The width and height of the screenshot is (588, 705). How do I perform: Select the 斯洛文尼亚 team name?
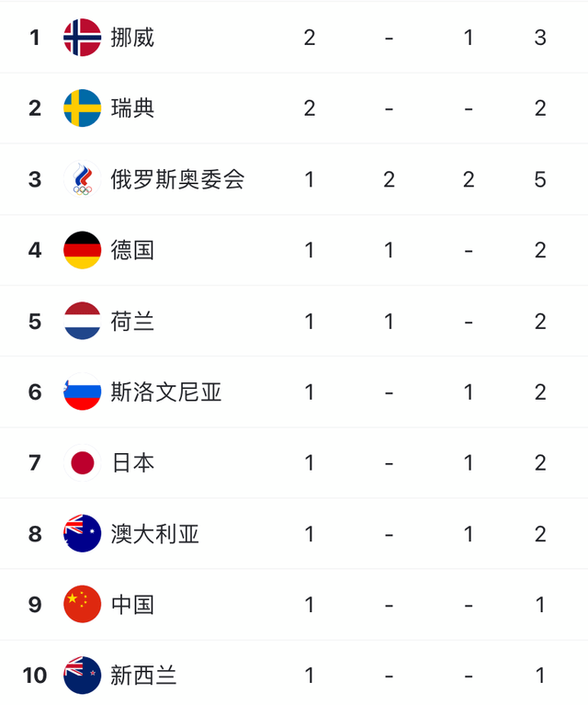(166, 392)
